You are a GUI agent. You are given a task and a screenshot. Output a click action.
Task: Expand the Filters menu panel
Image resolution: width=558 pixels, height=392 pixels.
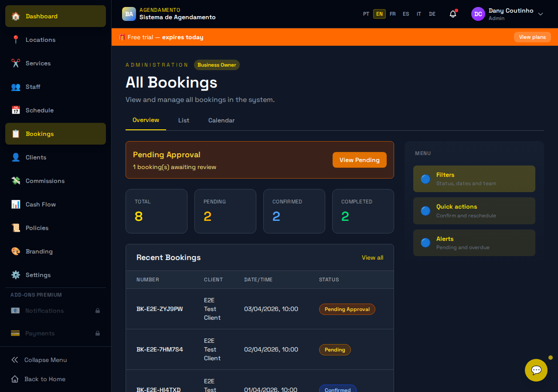point(474,179)
